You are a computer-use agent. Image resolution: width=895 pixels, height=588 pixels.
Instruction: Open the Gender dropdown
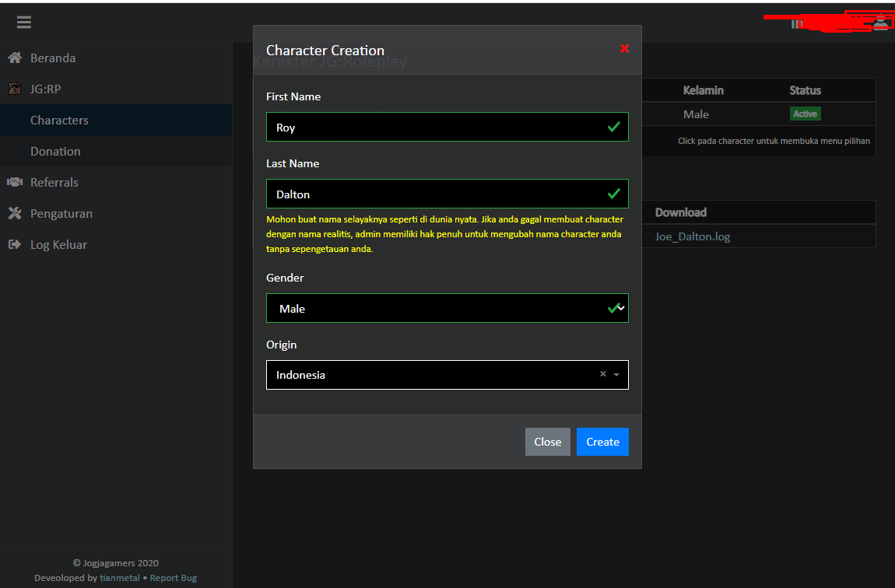pos(447,308)
